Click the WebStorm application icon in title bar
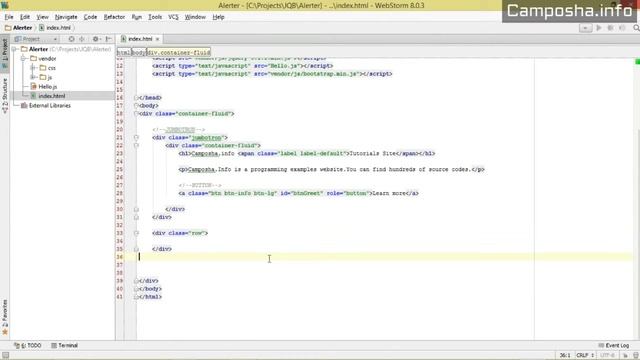640x360 pixels. [5, 5]
